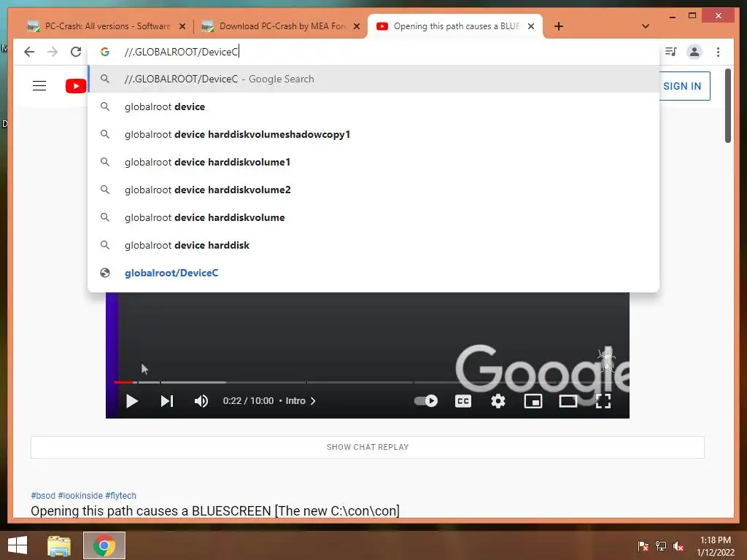
Task: Click the page vertical scrollbar thumb
Action: (x=727, y=106)
